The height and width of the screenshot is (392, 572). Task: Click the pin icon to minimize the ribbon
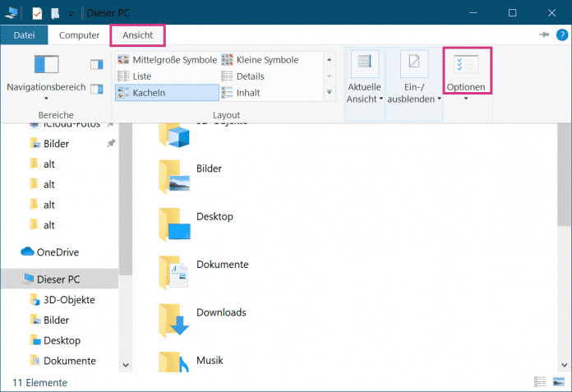[544, 35]
